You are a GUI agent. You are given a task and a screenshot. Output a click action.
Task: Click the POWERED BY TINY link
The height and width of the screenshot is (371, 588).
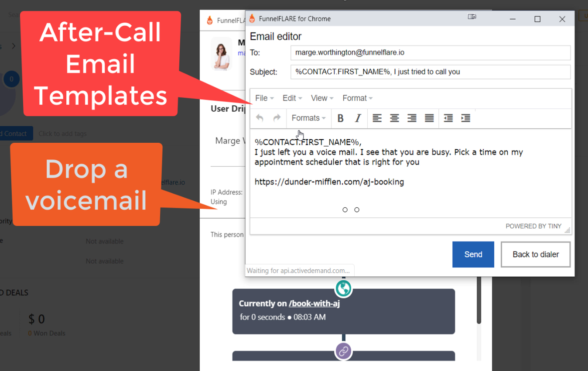click(533, 226)
